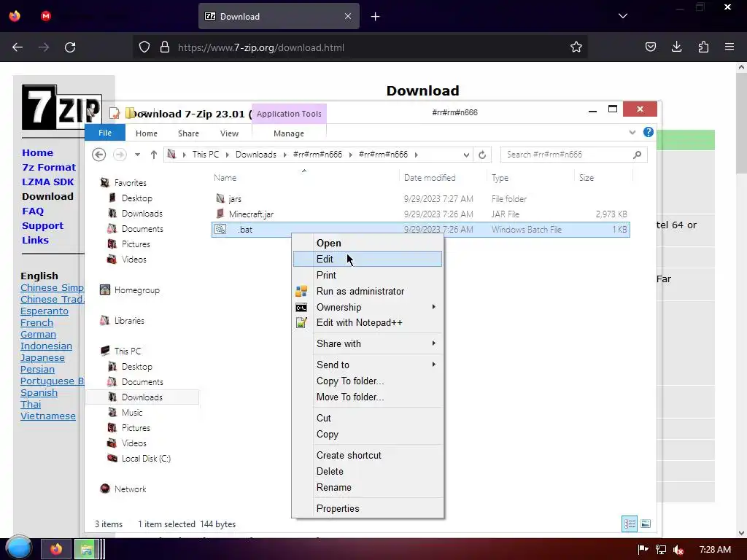Expand the Explorer ribbon chevron

coord(632,133)
